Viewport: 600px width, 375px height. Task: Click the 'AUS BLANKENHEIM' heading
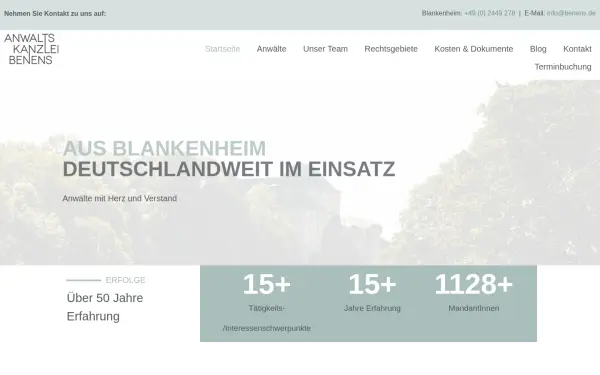point(164,148)
